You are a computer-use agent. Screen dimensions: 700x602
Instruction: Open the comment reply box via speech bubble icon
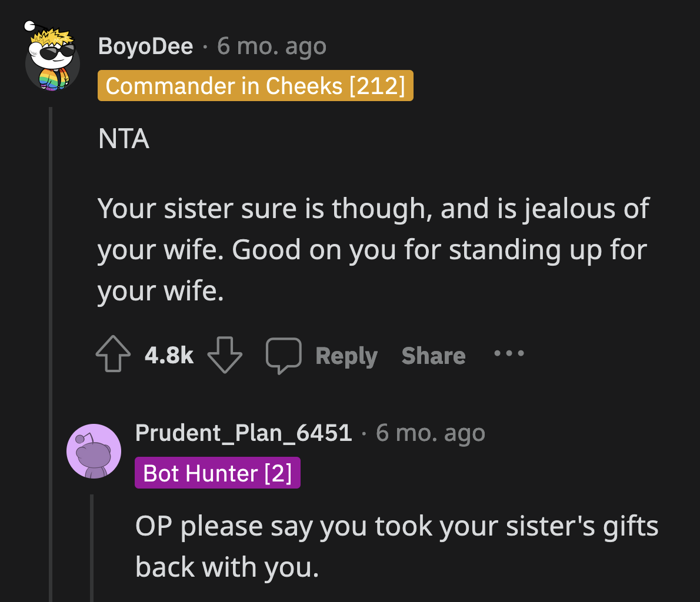[285, 353]
